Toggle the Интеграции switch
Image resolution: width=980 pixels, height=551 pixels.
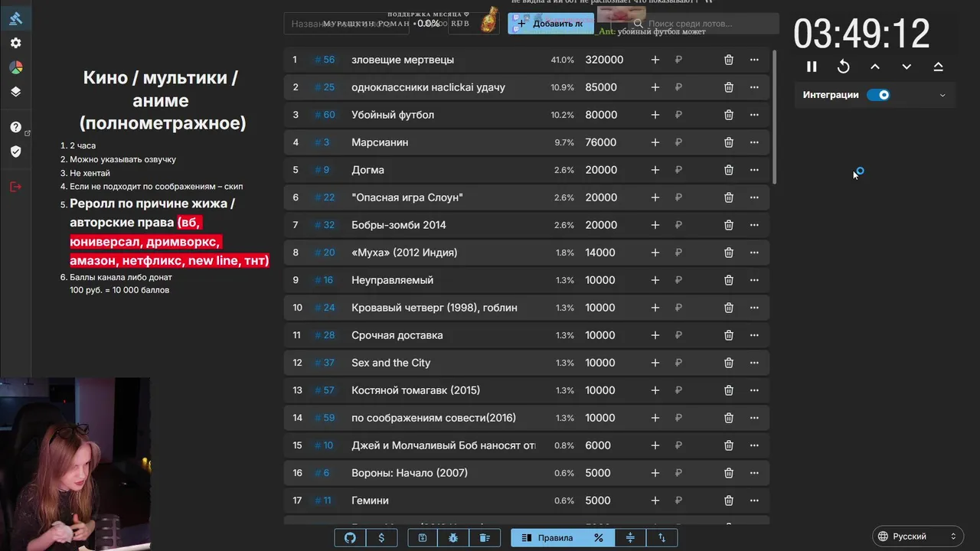click(x=878, y=95)
